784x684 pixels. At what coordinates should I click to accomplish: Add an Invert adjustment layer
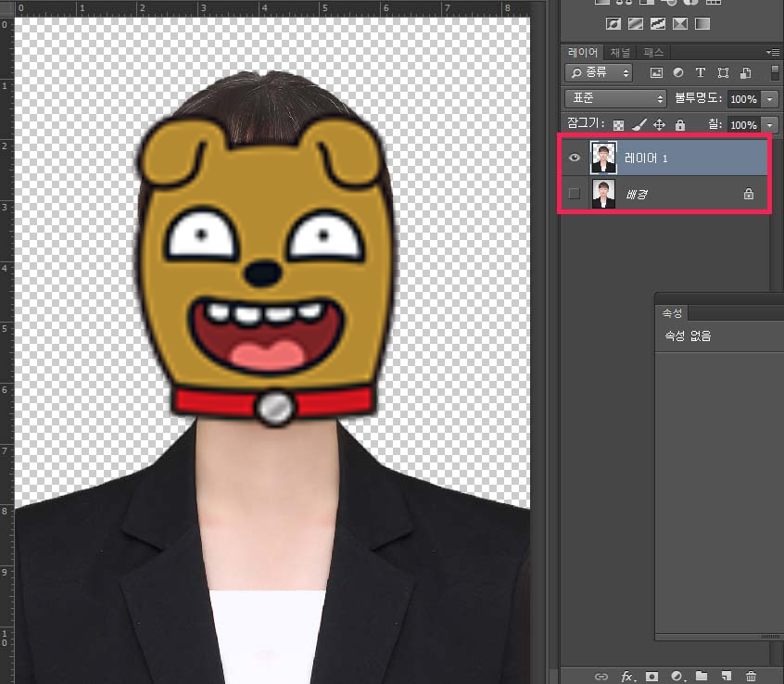coord(613,23)
